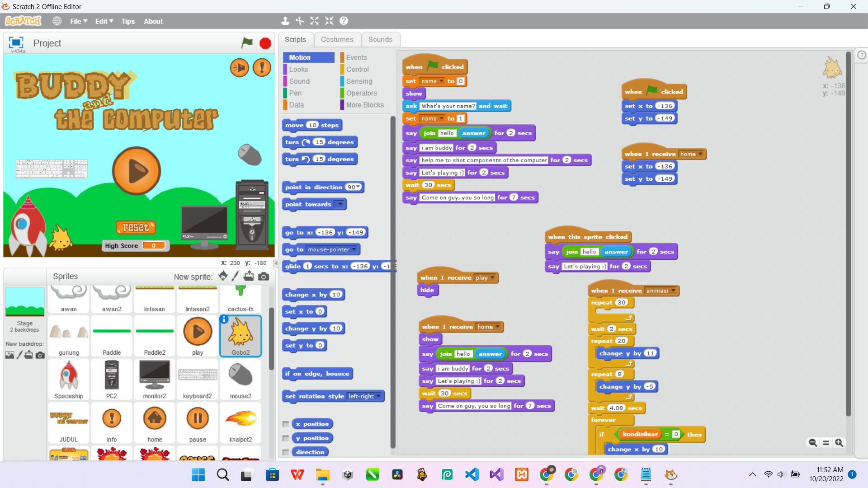
Task: Click the red stop button
Action: (265, 43)
